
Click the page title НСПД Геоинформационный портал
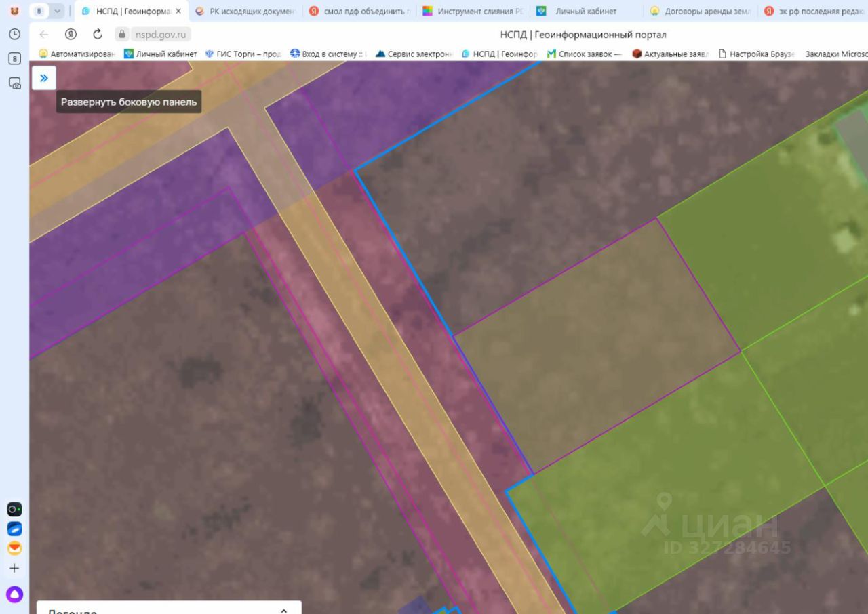583,35
